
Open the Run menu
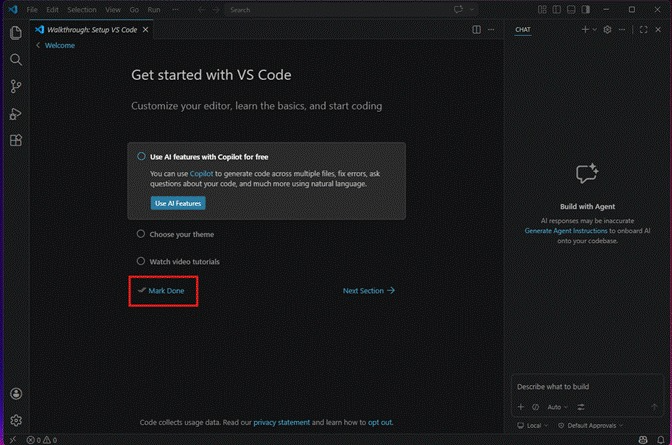click(153, 9)
